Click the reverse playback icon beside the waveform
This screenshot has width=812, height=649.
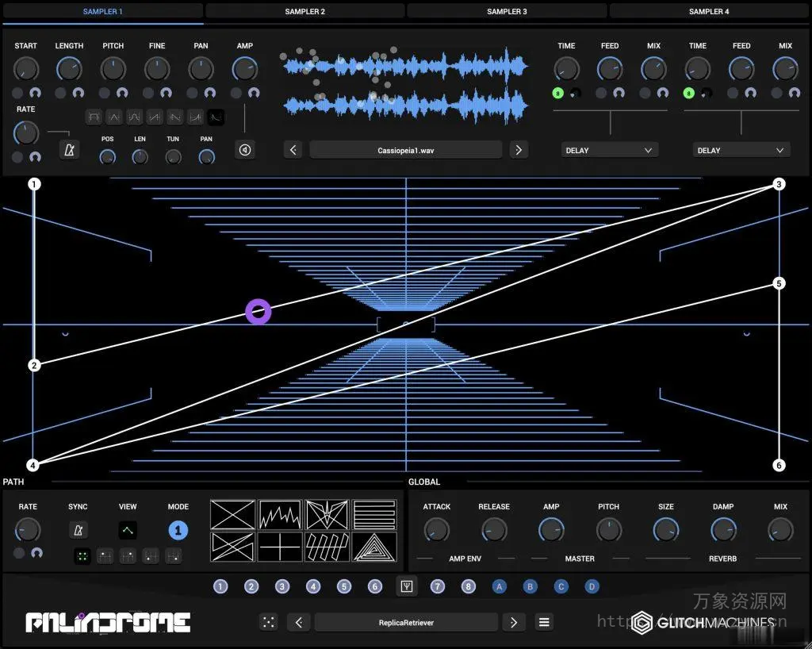pos(244,150)
